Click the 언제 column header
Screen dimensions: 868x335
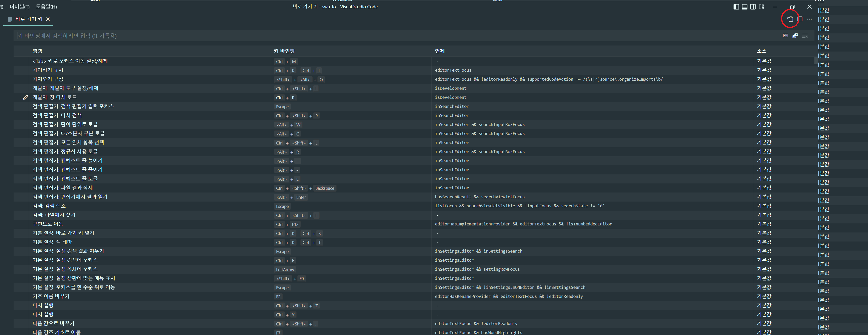click(439, 51)
